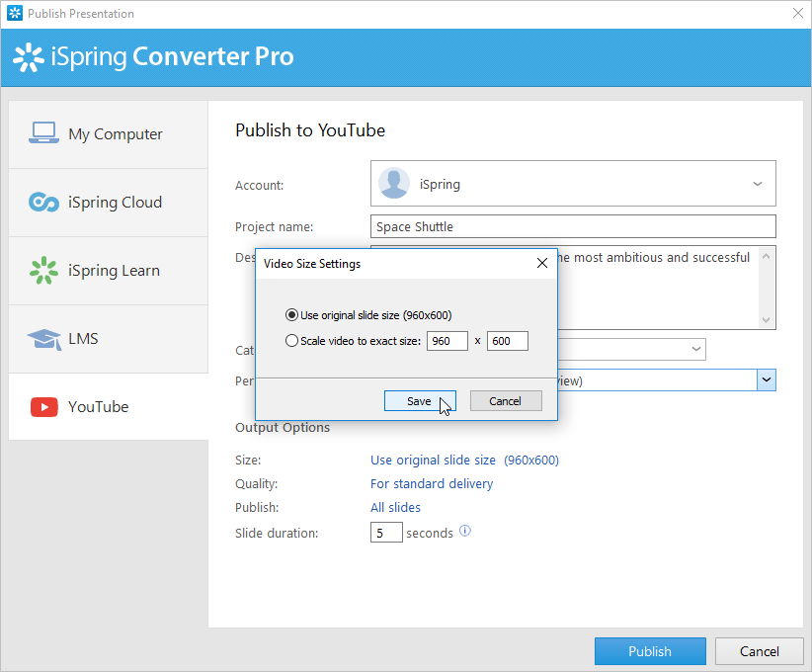
Task: Cancel the Video Size Settings dialog
Action: tap(506, 401)
